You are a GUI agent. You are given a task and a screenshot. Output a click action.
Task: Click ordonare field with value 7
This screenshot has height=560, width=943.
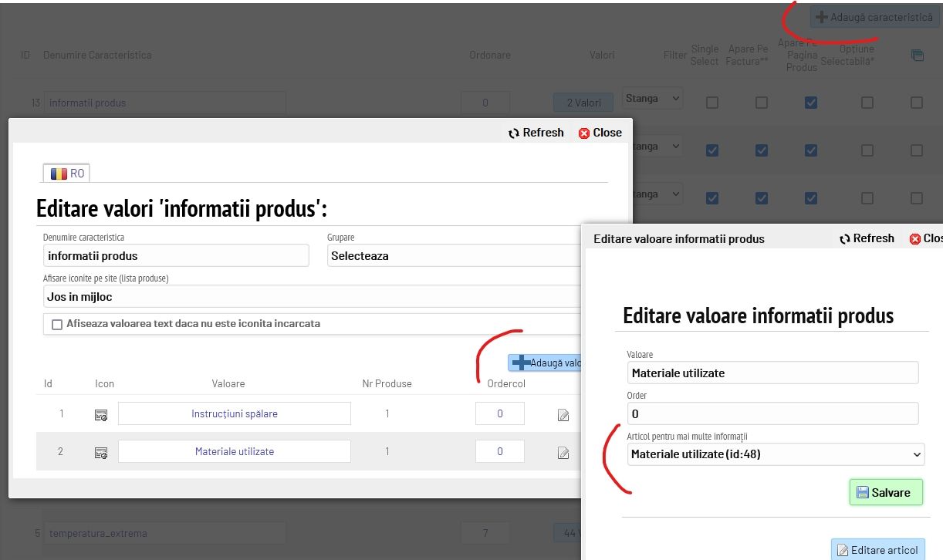click(485, 533)
